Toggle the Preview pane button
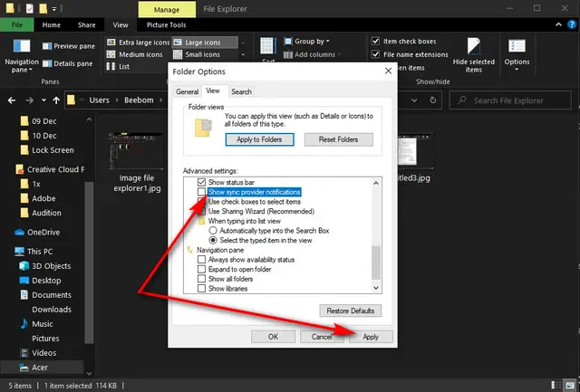The width and height of the screenshot is (580, 392). click(69, 46)
